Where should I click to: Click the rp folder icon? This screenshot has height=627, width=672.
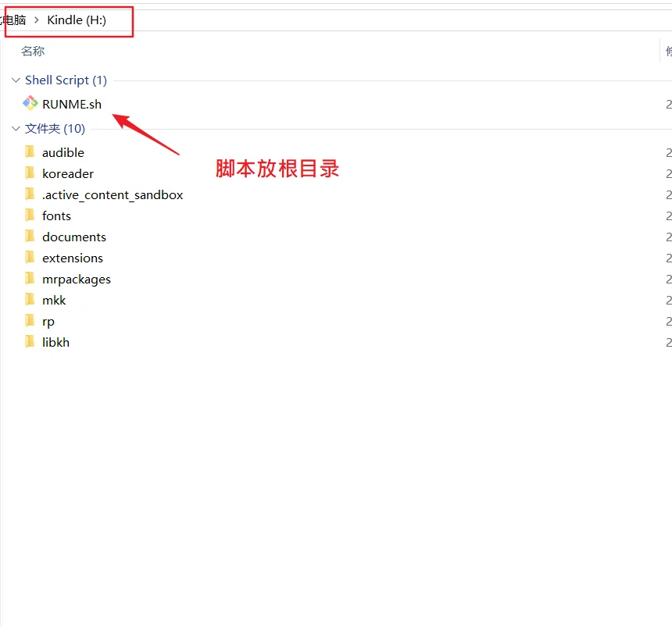[x=30, y=320]
